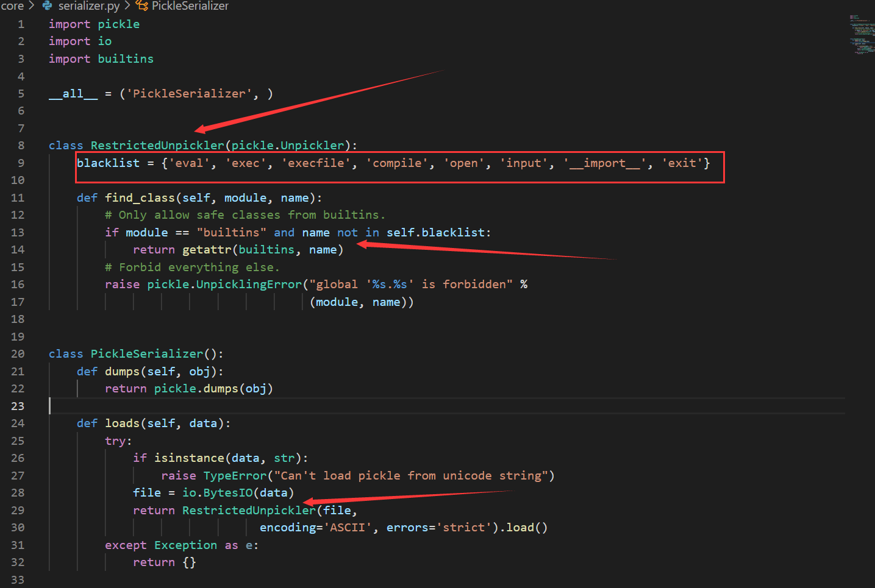
Task: Click the '__all__' variable on line 5
Action: (x=73, y=94)
